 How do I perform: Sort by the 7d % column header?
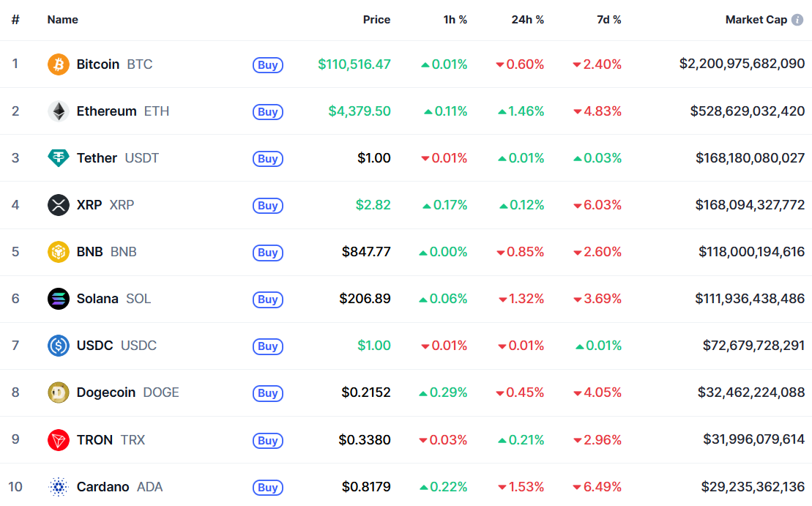(608, 20)
